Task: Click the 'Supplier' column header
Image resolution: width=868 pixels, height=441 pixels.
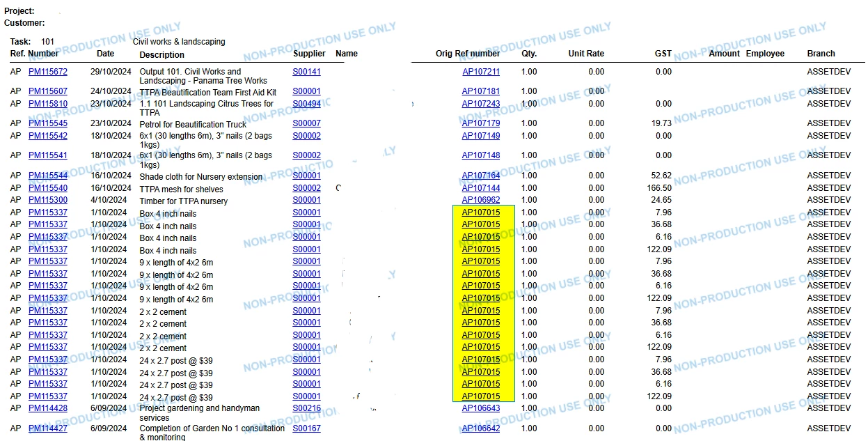Action: coord(309,54)
